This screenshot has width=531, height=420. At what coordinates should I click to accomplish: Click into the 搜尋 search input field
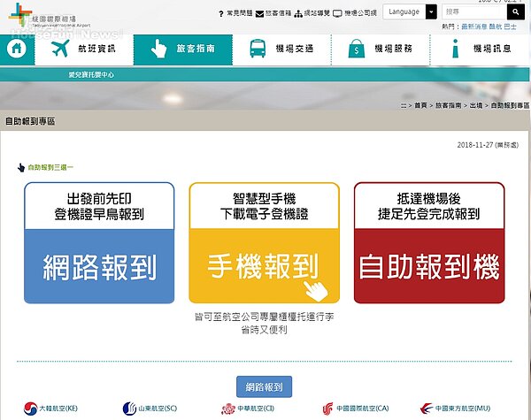tap(474, 11)
